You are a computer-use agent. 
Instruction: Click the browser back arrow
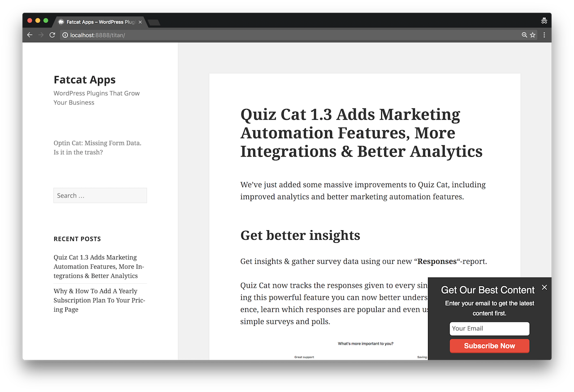tap(30, 35)
